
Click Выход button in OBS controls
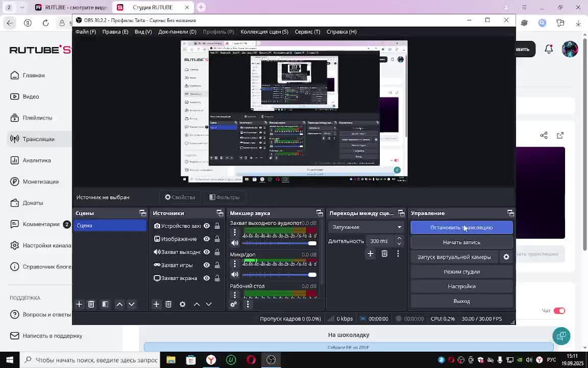(x=461, y=301)
